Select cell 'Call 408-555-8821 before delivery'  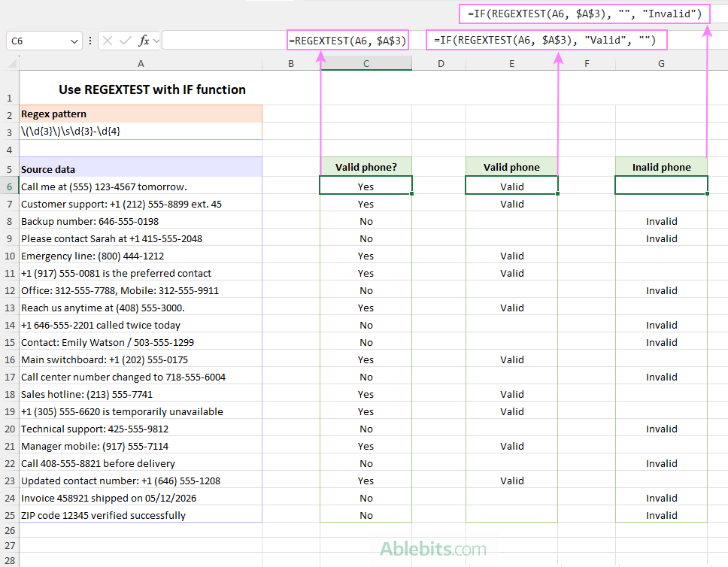(141, 463)
